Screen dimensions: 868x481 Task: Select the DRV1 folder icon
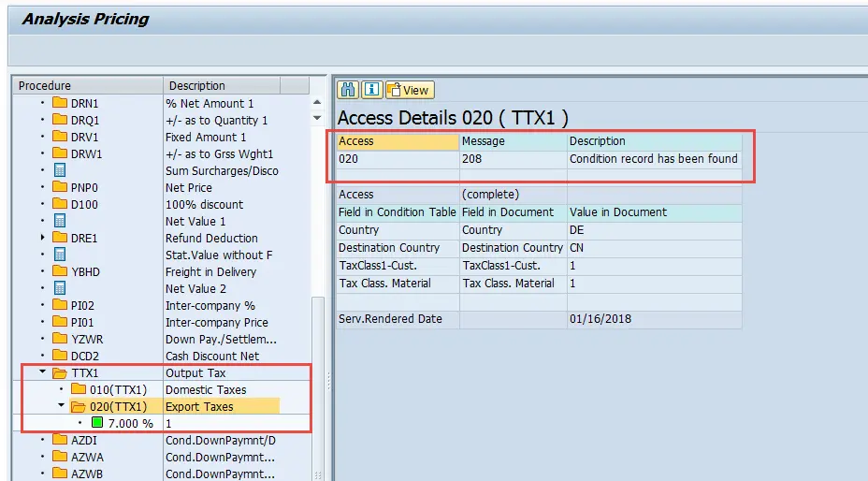(x=60, y=137)
